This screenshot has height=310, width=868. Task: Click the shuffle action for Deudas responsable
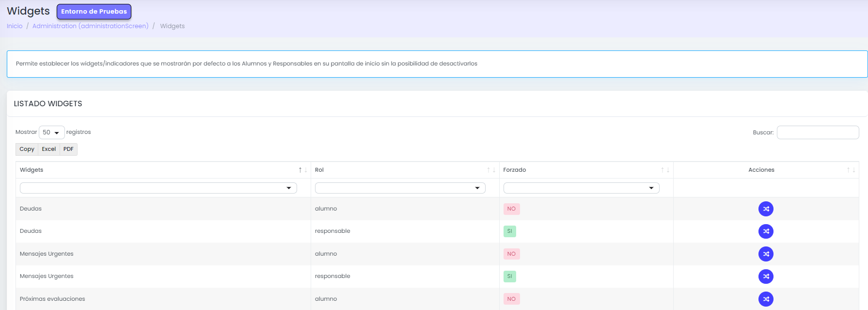766,231
